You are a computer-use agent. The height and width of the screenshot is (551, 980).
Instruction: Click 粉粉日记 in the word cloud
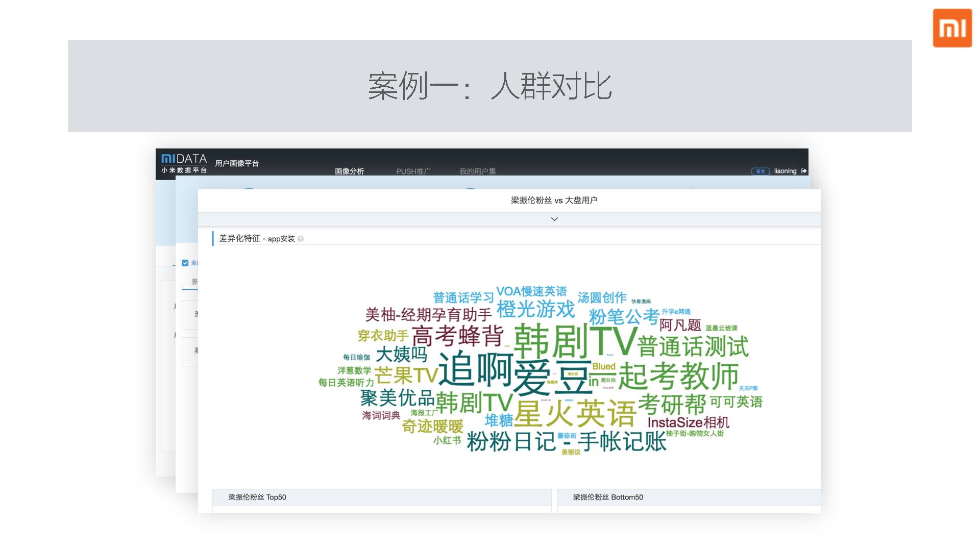tap(510, 441)
